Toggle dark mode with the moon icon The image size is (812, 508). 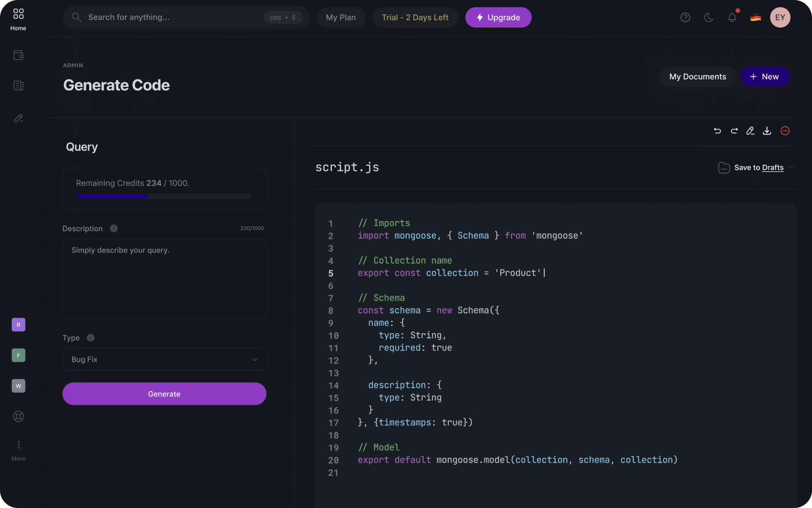pos(709,17)
